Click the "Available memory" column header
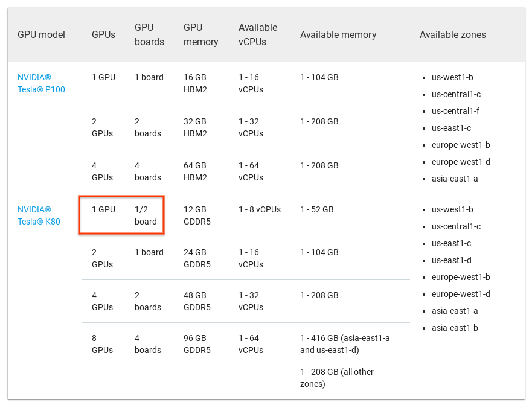The image size is (532, 408). point(338,35)
